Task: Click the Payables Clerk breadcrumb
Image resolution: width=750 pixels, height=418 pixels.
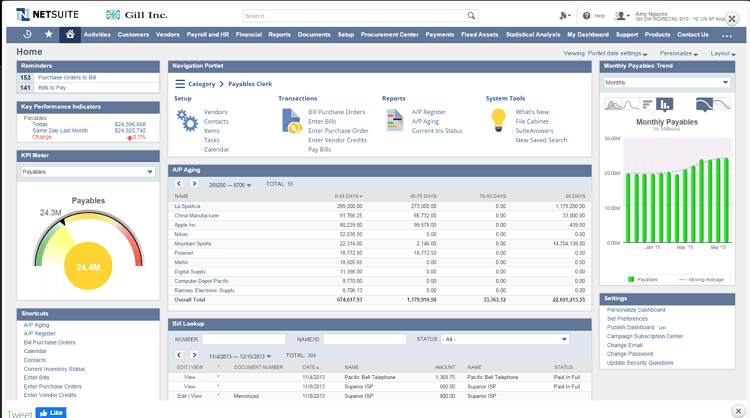Action: (x=250, y=84)
